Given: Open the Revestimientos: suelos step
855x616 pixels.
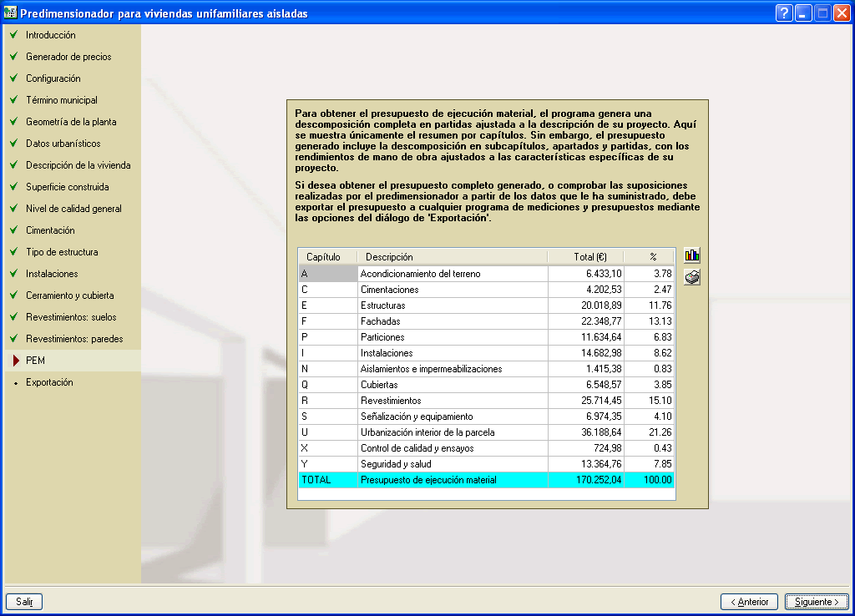Looking at the screenshot, I should [x=71, y=317].
